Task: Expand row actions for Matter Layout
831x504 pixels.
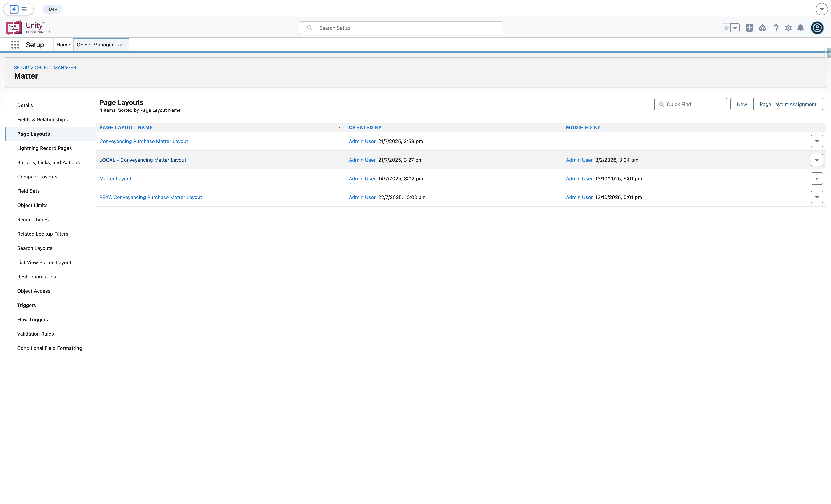Action: pos(817,179)
